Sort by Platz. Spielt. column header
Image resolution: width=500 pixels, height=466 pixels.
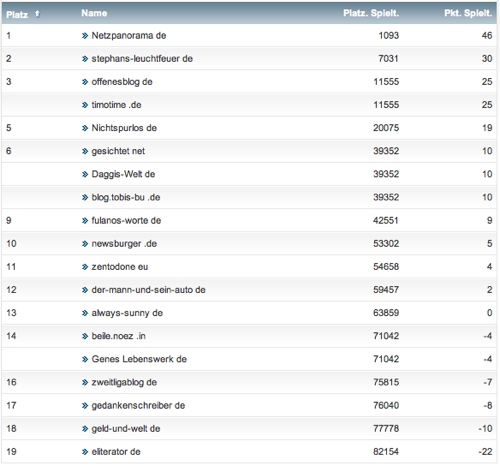point(371,13)
